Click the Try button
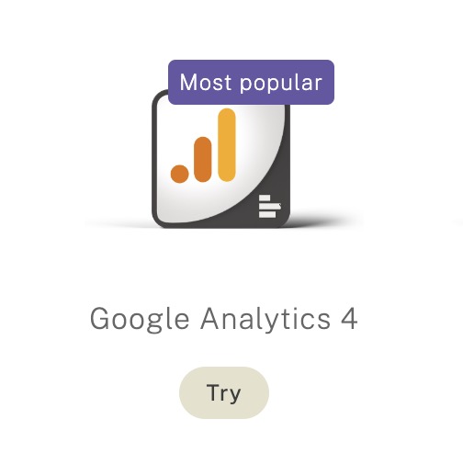 [x=224, y=392]
